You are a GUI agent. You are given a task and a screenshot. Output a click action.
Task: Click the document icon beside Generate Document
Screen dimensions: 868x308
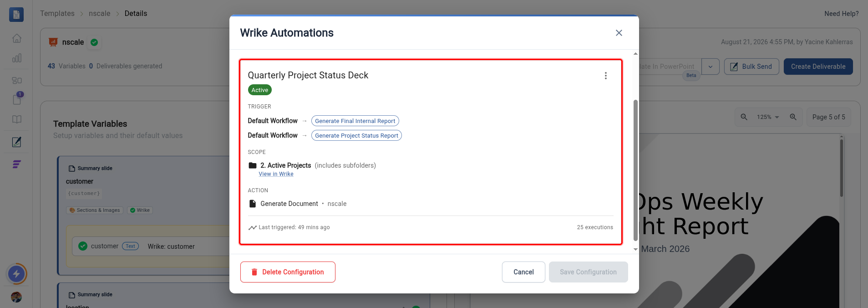coord(253,204)
